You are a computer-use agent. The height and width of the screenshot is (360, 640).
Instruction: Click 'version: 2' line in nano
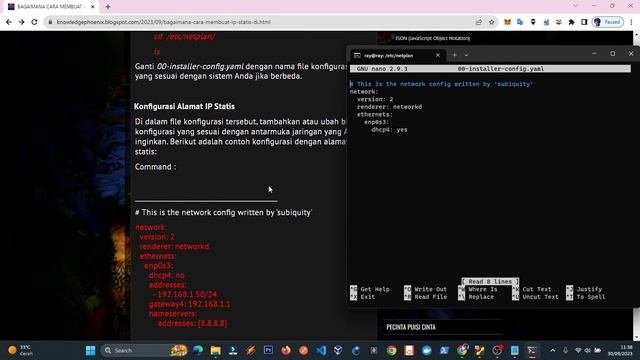coord(375,99)
